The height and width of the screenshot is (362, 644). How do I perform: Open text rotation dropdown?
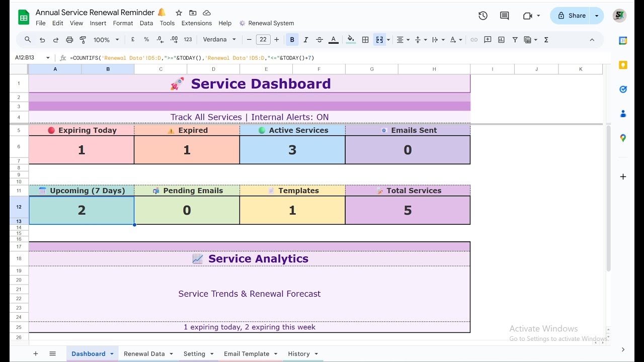[x=455, y=40]
